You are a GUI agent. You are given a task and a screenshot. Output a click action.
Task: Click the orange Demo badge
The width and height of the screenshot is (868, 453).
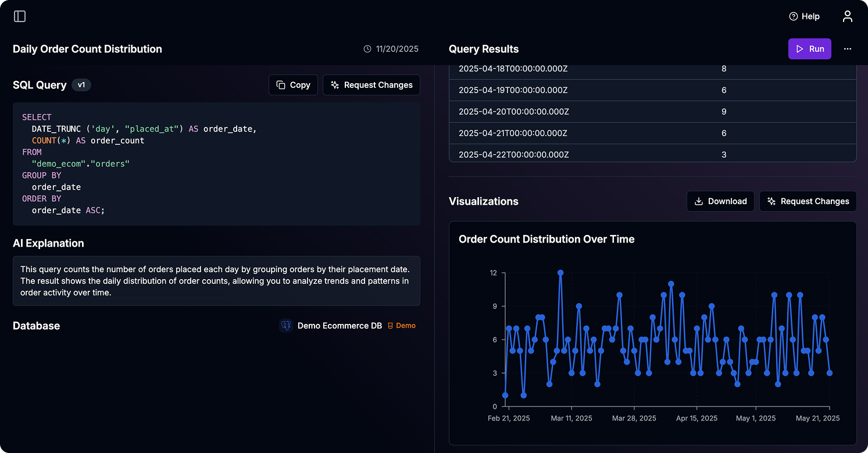(402, 326)
